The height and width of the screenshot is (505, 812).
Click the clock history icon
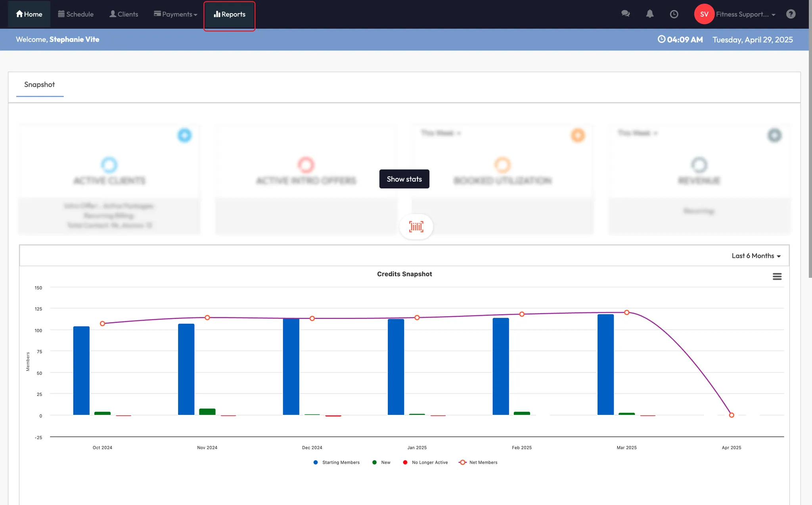click(674, 14)
